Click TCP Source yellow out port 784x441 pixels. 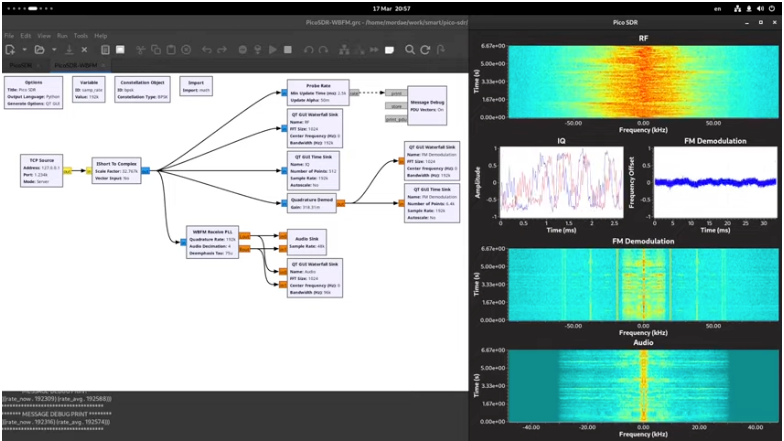[68, 171]
